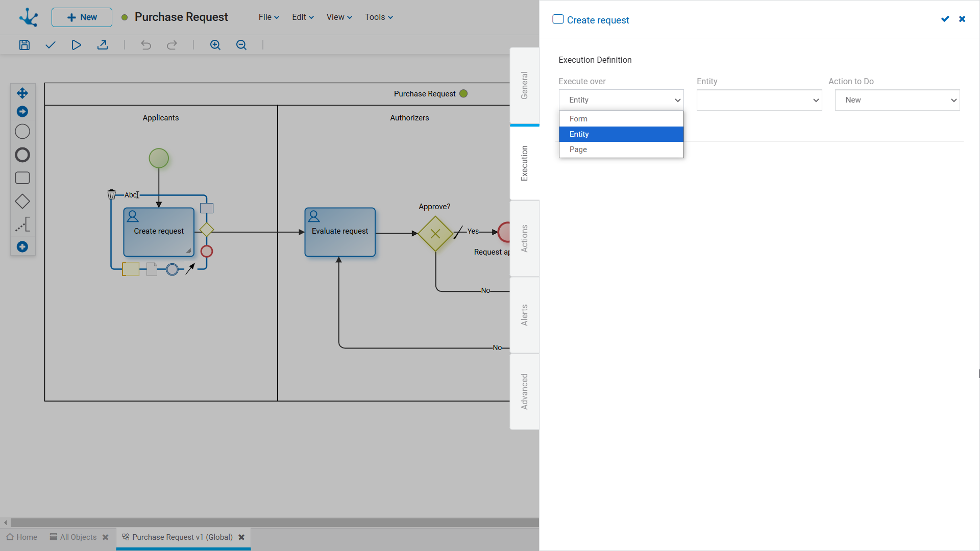This screenshot has height=551, width=980.
Task: Toggle the Create request header checkbox
Action: 558,19
